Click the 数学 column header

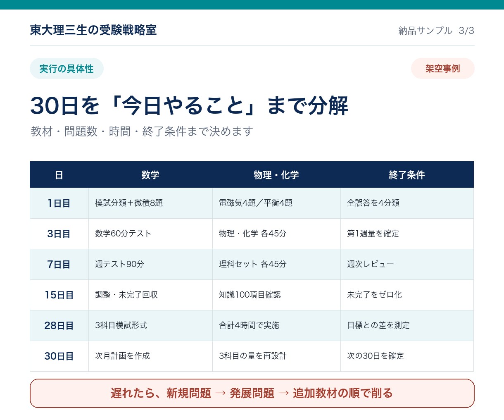point(150,175)
